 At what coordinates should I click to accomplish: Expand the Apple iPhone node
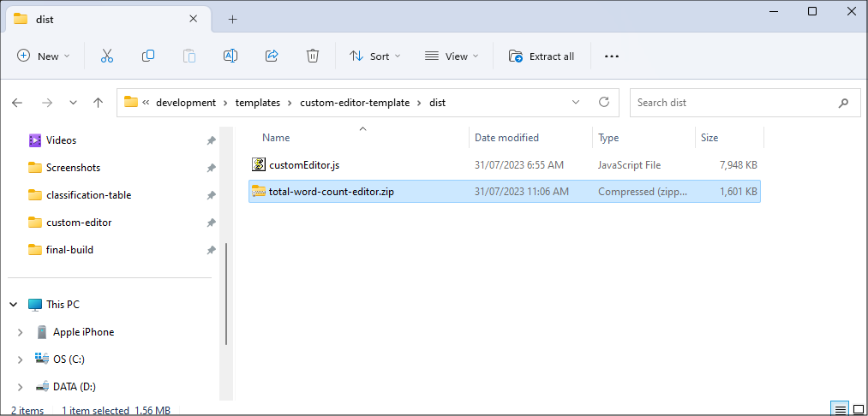tap(20, 332)
